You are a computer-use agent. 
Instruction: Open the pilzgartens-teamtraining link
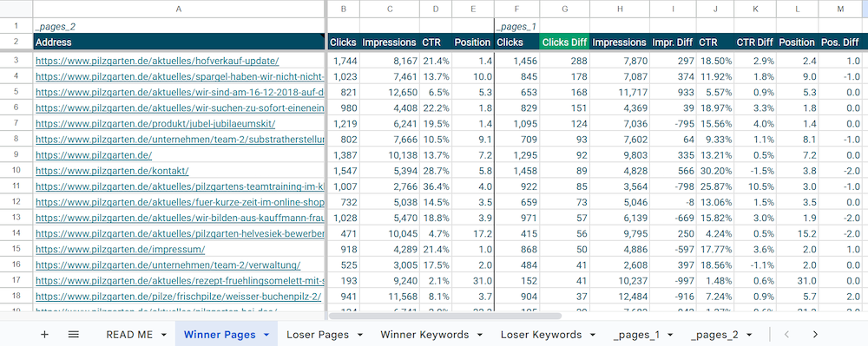coord(180,186)
